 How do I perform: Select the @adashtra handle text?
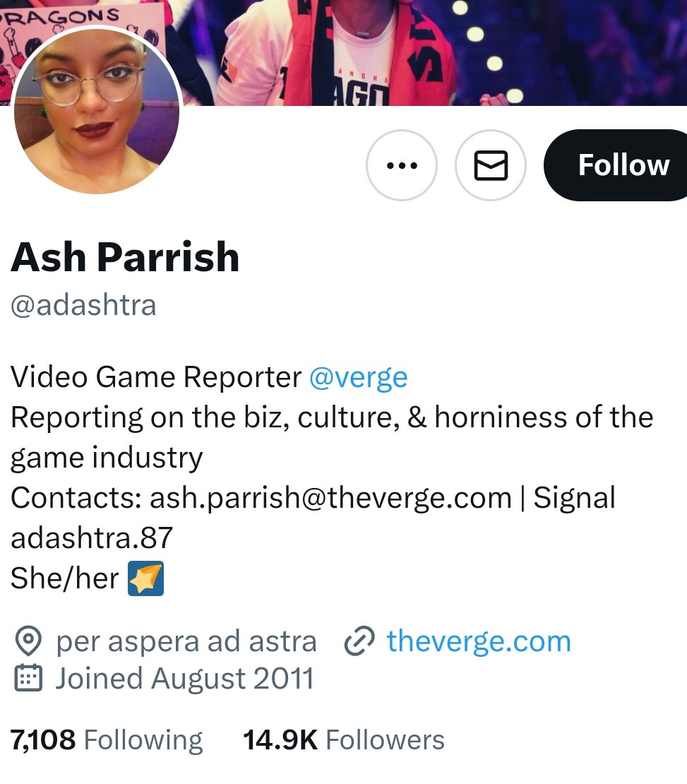click(x=83, y=305)
